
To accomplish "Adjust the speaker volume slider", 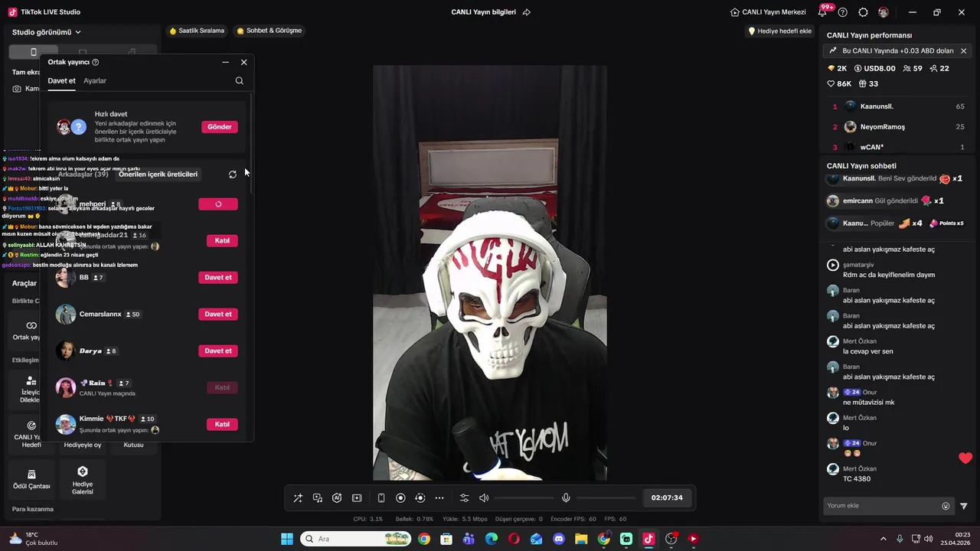I will coord(524,498).
